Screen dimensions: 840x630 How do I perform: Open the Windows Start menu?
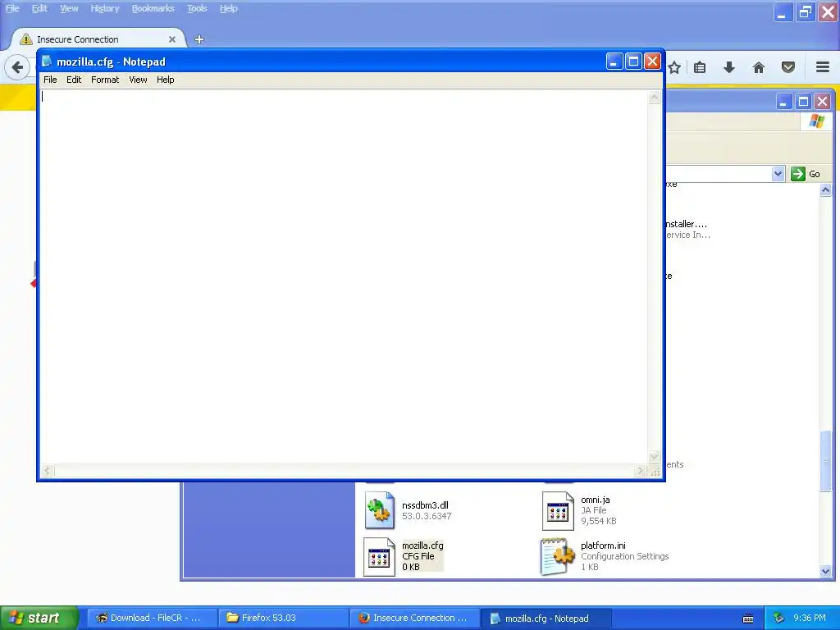pyautogui.click(x=39, y=618)
